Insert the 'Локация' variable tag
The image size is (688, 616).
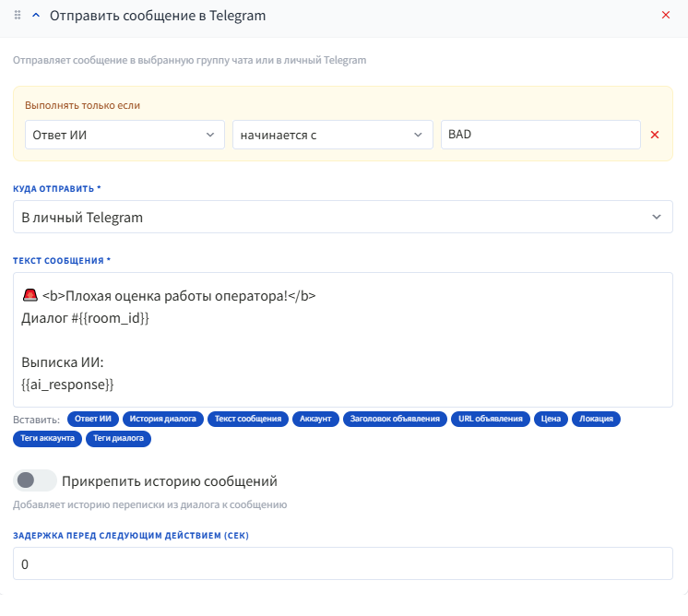point(596,419)
